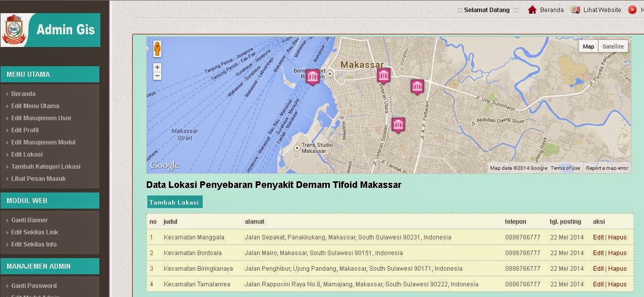Click the alamat column header
The width and height of the screenshot is (644, 297).
[255, 222]
